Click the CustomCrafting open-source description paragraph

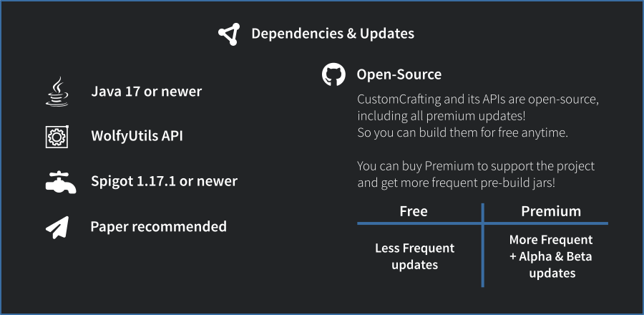477,116
